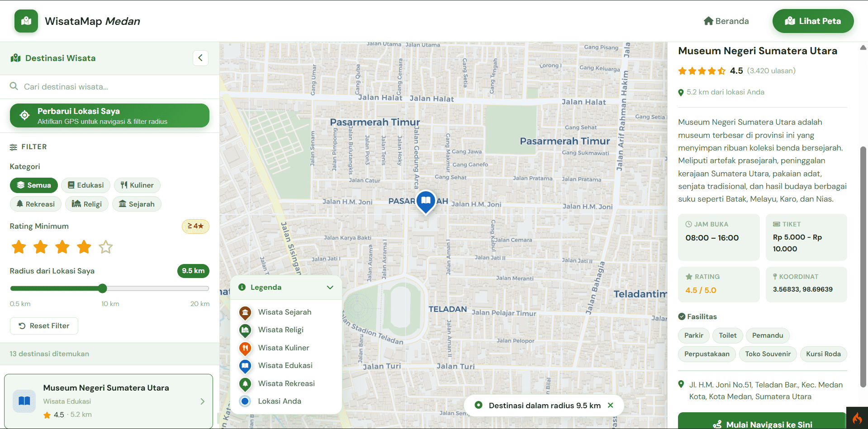
Task: Click the Kursi Roda facility tag
Action: point(823,354)
